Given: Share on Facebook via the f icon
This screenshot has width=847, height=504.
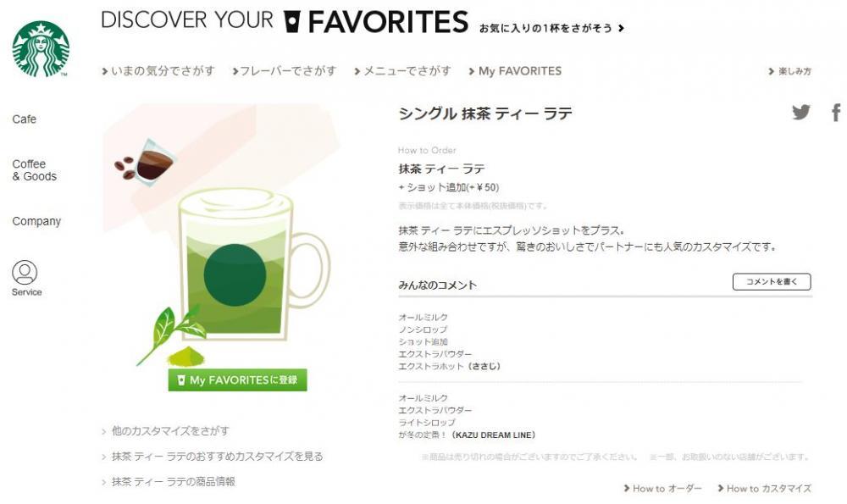Looking at the screenshot, I should [836, 113].
